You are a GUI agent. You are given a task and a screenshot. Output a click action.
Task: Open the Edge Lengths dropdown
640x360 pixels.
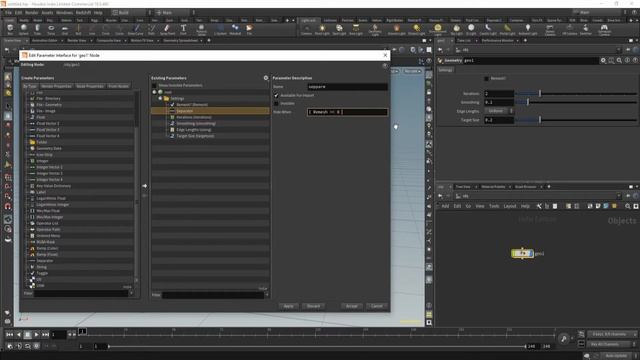point(499,111)
